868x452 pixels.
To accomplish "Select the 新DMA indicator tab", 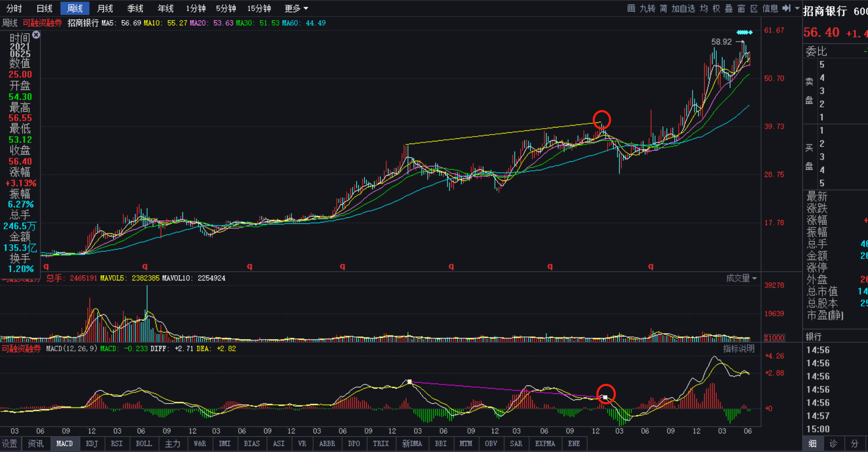I will tap(412, 444).
